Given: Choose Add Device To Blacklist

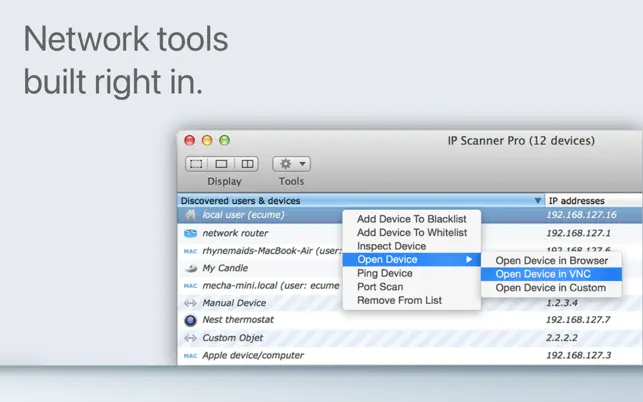Looking at the screenshot, I should pos(412,219).
